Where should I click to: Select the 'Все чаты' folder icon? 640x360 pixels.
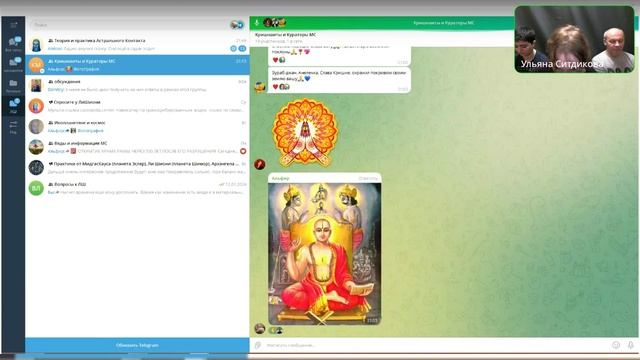pyautogui.click(x=13, y=44)
